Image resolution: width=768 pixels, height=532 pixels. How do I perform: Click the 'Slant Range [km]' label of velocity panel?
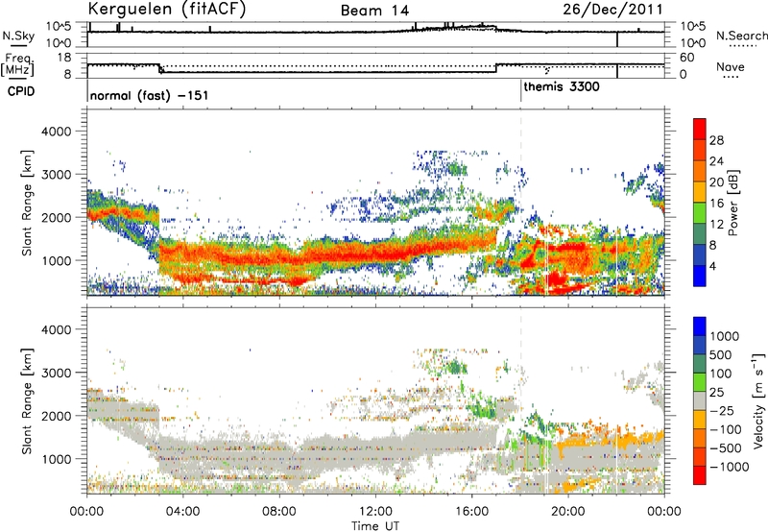click(x=27, y=400)
